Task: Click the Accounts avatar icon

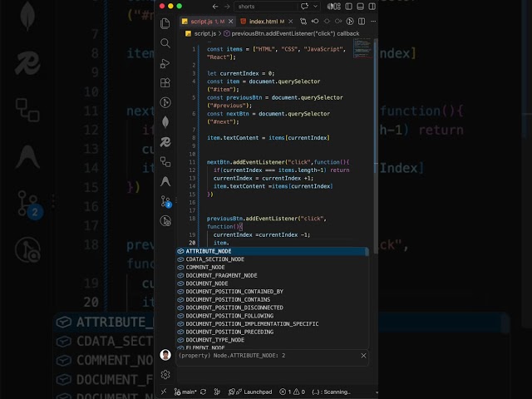Action: click(x=165, y=355)
